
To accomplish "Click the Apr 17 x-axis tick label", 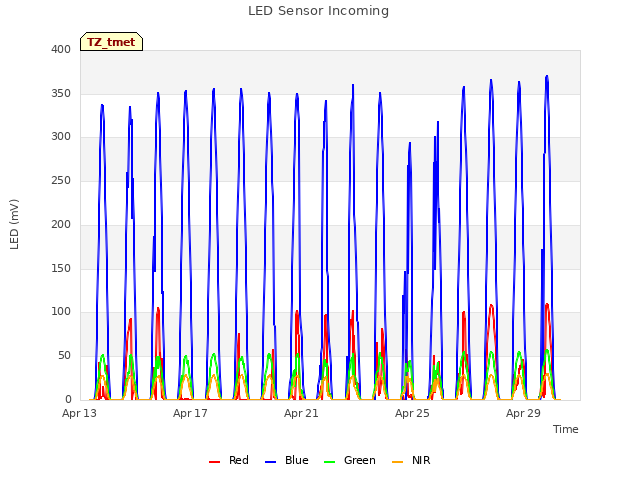I will pyautogui.click(x=190, y=413).
